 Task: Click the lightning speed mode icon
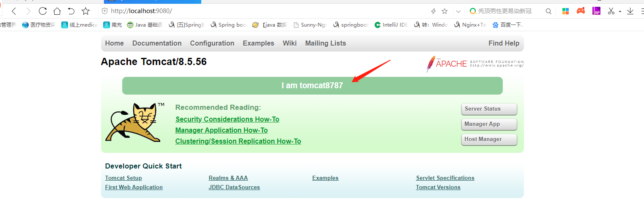coord(433,11)
